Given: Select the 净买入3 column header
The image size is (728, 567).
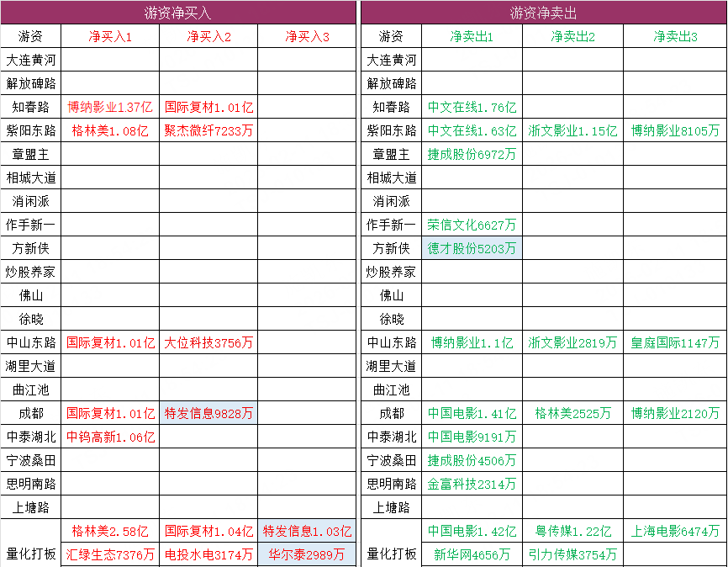Looking at the screenshot, I should click(307, 36).
